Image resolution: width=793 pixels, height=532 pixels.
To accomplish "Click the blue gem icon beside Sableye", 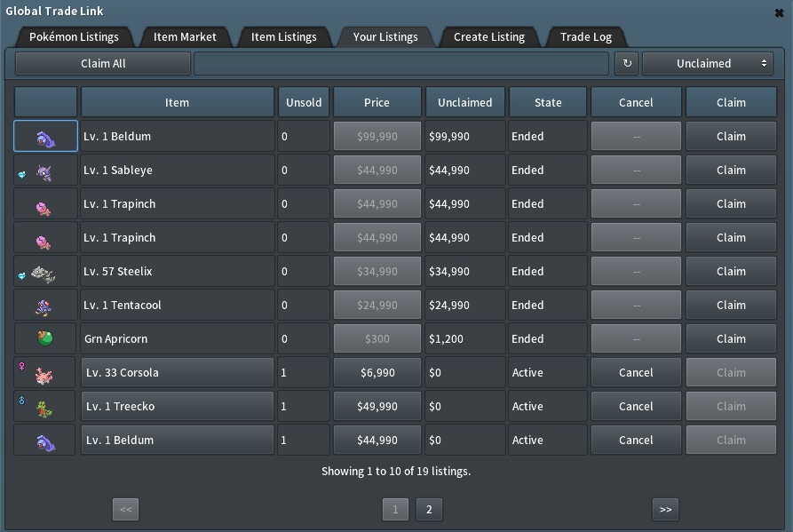I will [21, 174].
